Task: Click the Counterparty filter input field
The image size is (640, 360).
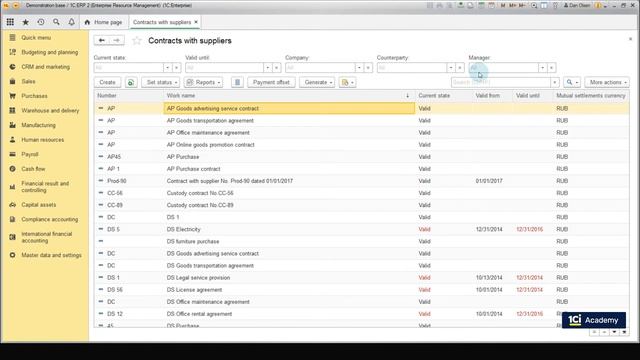Action: click(x=411, y=68)
